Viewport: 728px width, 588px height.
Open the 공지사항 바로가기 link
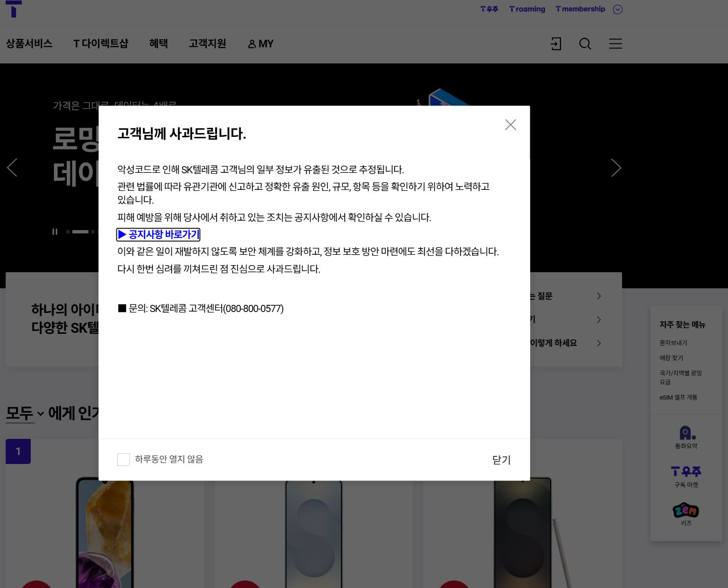click(158, 234)
